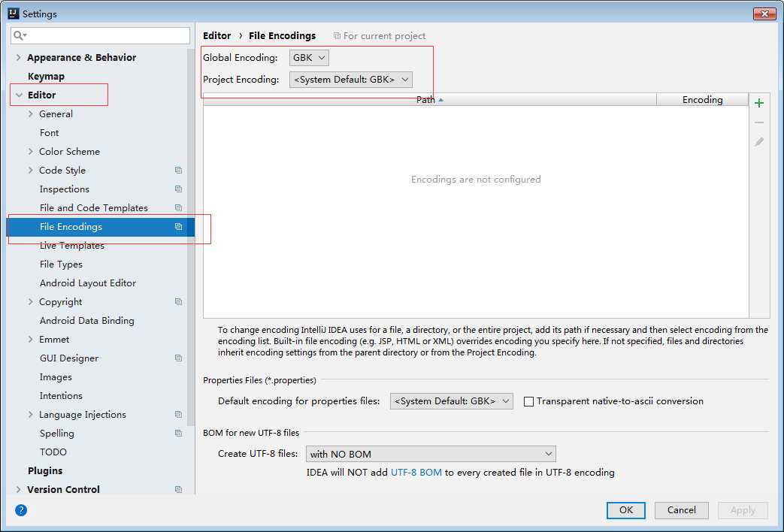The height and width of the screenshot is (532, 784).
Task: Click the settings tree vertical scrollbar
Action: [x=191, y=237]
